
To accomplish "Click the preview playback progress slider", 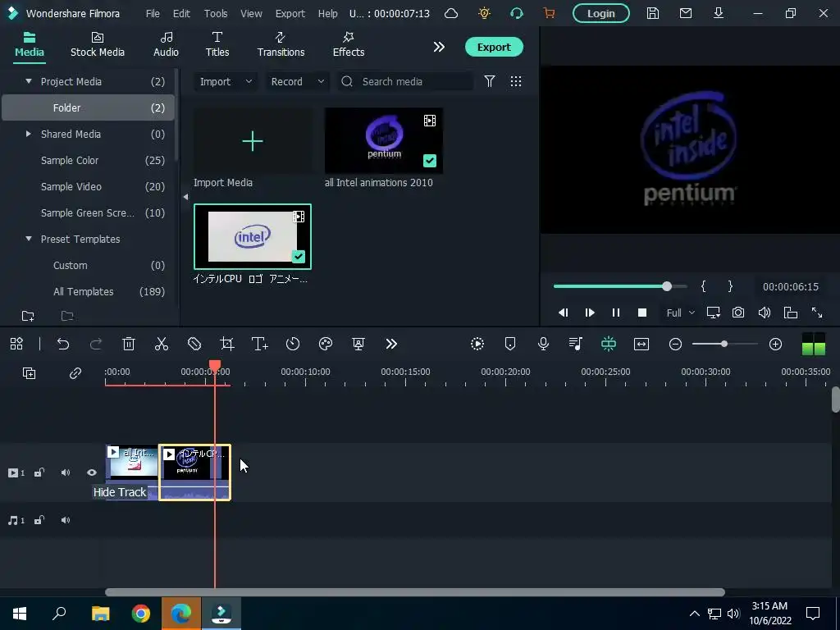I will (x=620, y=286).
